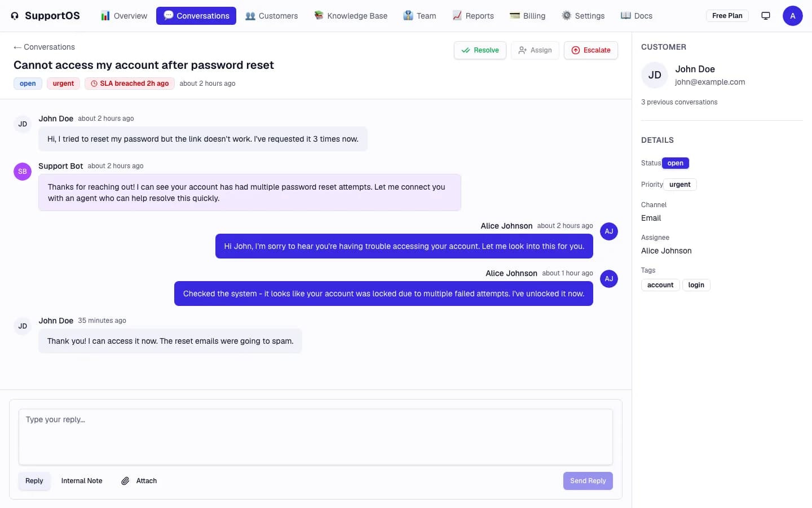This screenshot has height=508, width=812.
Task: Open the Knowledge Base section
Action: [x=351, y=16]
